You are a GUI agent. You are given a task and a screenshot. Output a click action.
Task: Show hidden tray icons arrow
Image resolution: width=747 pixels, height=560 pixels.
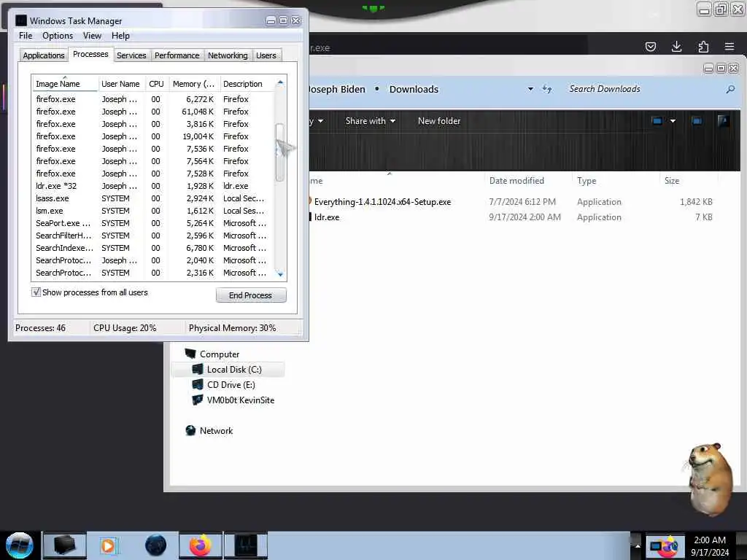638,545
